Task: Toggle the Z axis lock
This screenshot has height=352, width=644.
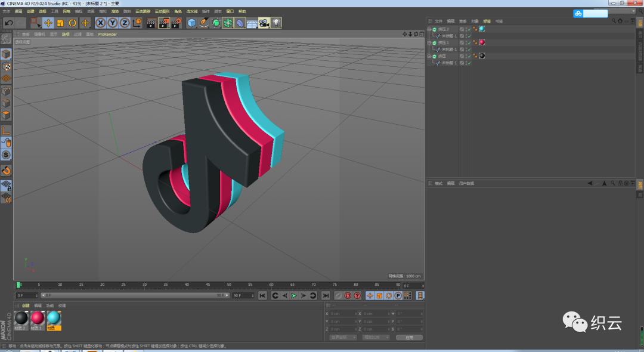Action: tap(125, 23)
